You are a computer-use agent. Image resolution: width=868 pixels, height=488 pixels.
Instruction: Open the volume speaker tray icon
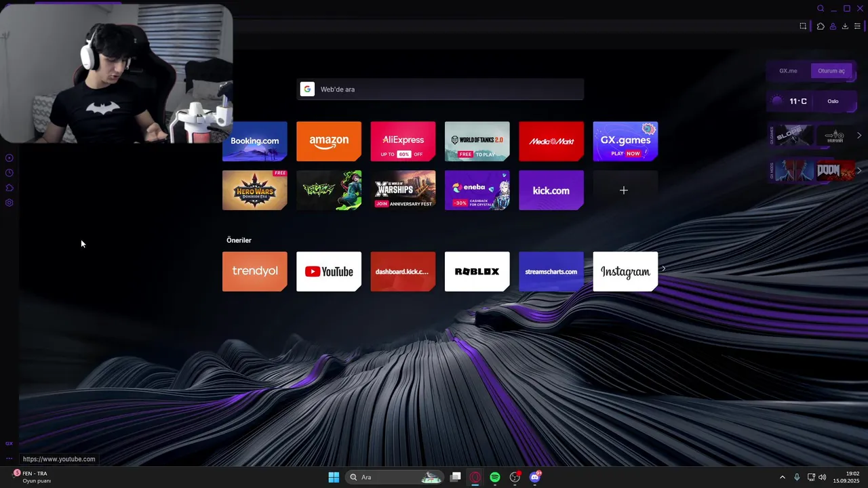[x=823, y=477]
